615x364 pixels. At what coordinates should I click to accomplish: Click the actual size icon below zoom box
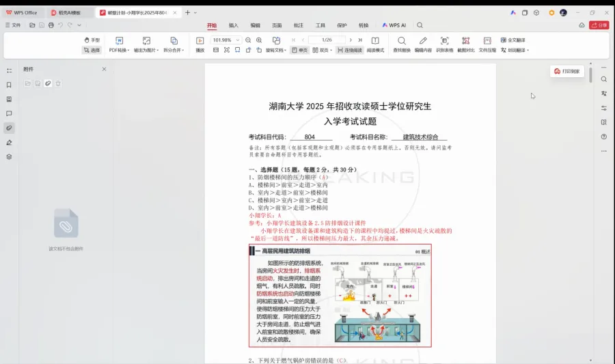[x=216, y=50]
